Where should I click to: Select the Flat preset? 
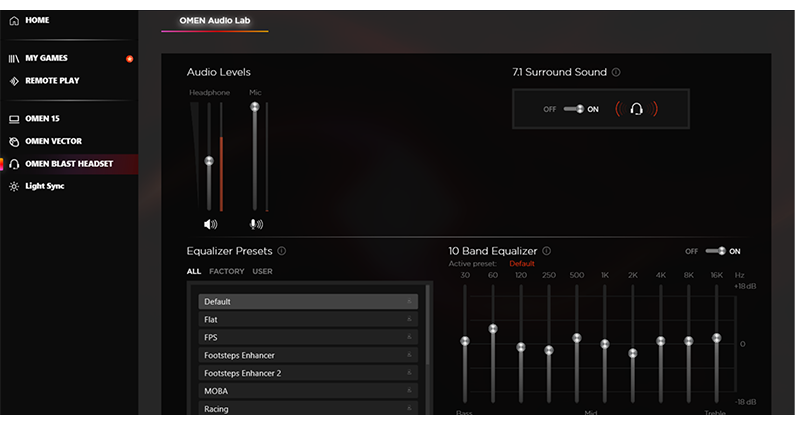pos(308,319)
